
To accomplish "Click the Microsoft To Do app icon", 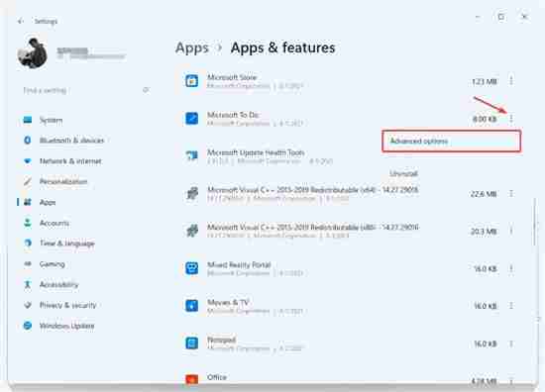I will [191, 119].
